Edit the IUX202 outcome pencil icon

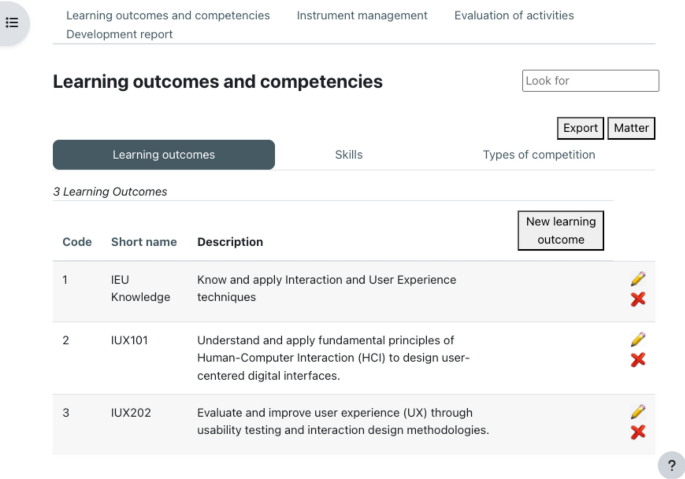[x=638, y=412]
